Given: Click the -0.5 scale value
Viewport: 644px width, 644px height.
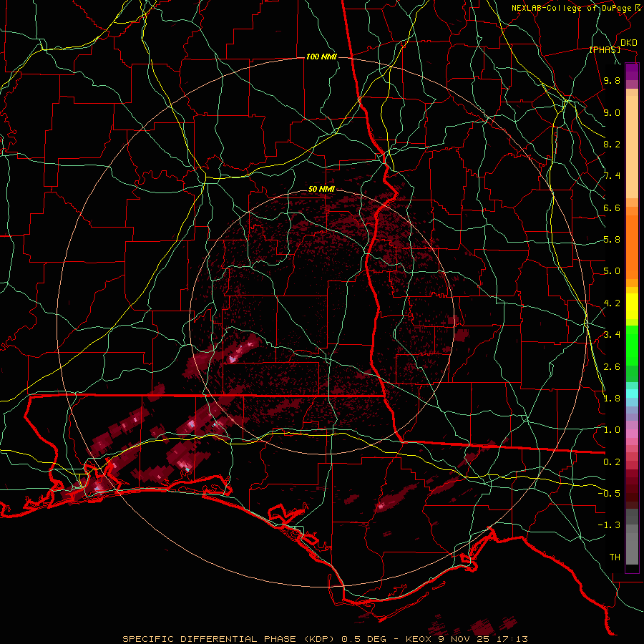Looking at the screenshot, I should click(609, 494).
